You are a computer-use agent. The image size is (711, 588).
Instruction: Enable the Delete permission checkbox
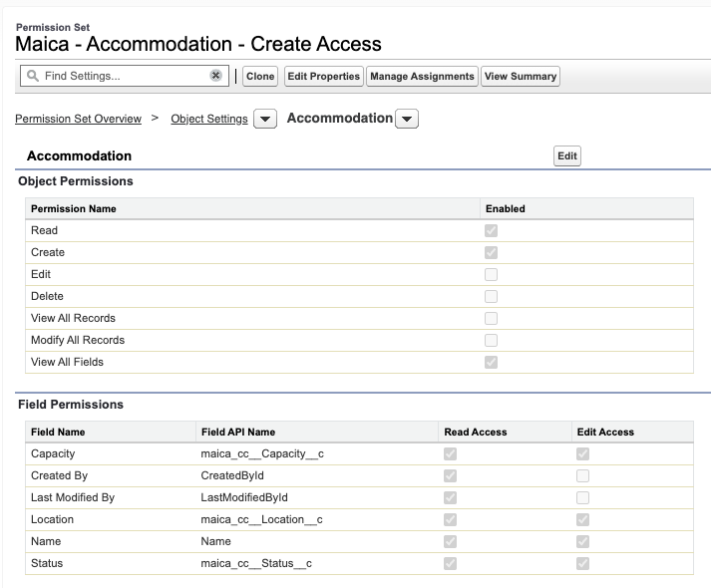(491, 297)
